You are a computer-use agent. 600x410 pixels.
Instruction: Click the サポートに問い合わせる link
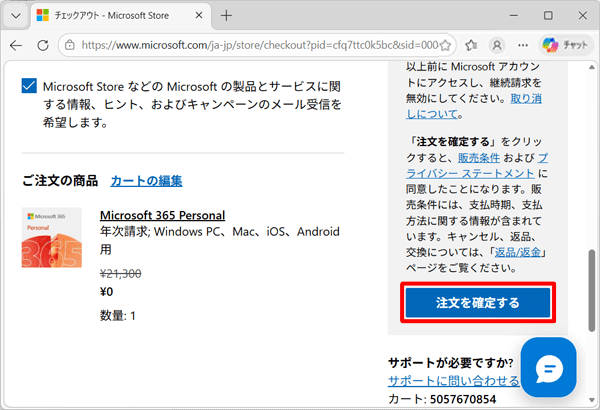click(x=453, y=381)
